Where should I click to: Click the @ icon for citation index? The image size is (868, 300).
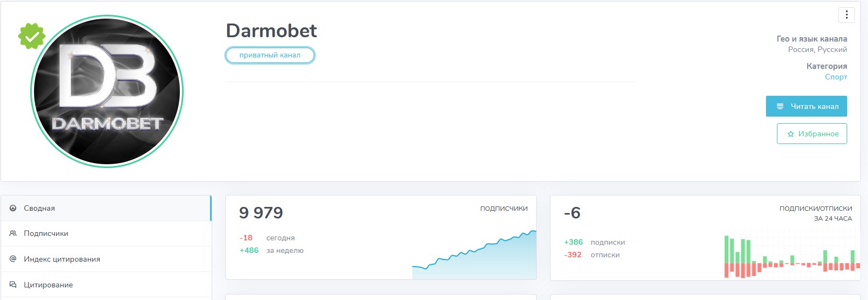pos(13,259)
